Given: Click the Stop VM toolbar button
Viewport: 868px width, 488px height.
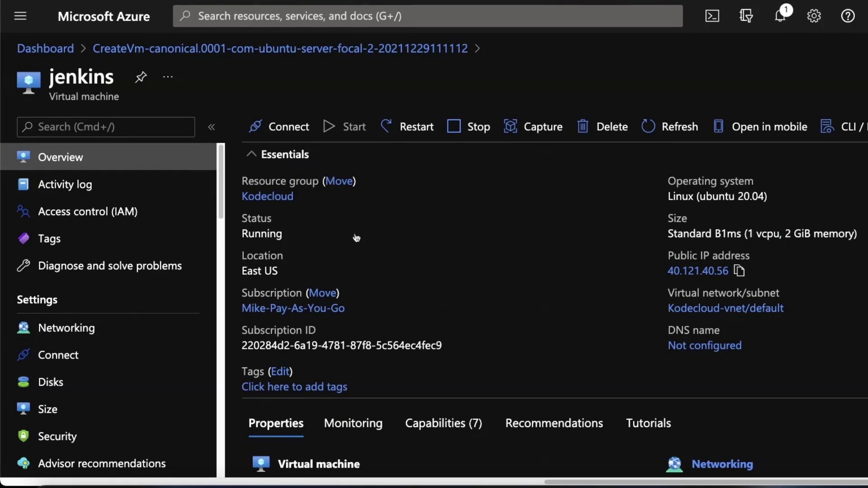Looking at the screenshot, I should pyautogui.click(x=468, y=127).
